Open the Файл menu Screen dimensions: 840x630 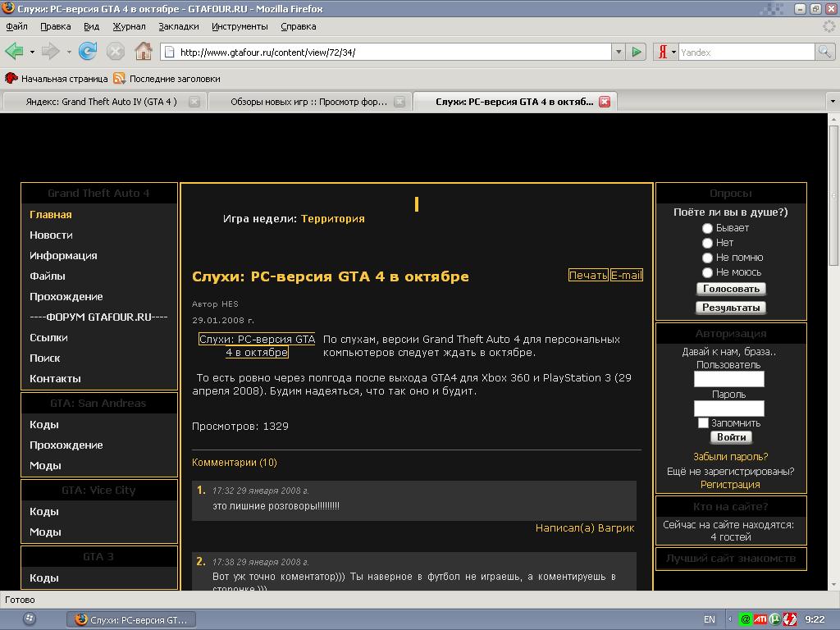[16, 26]
